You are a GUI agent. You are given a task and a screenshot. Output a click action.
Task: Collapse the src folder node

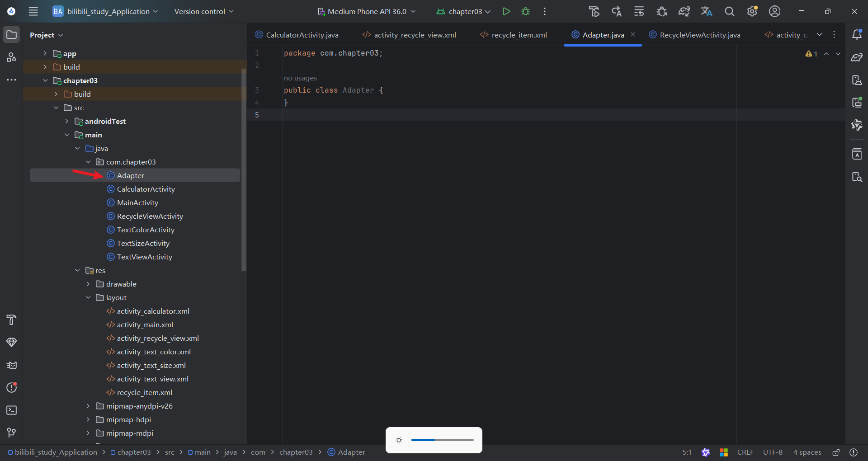click(56, 108)
